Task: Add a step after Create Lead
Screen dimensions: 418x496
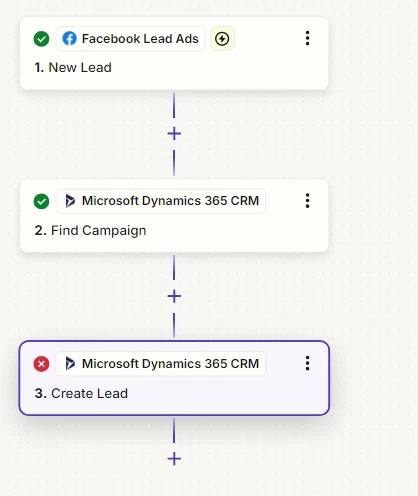Action: [174, 459]
